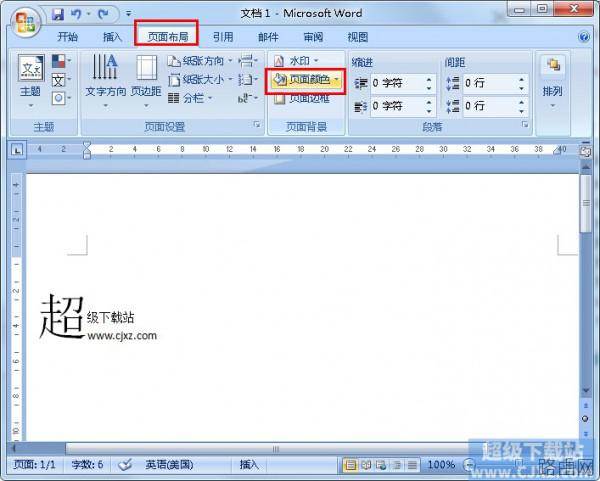Open the 页边距 margins menu
600x481 pixels.
tap(146, 82)
